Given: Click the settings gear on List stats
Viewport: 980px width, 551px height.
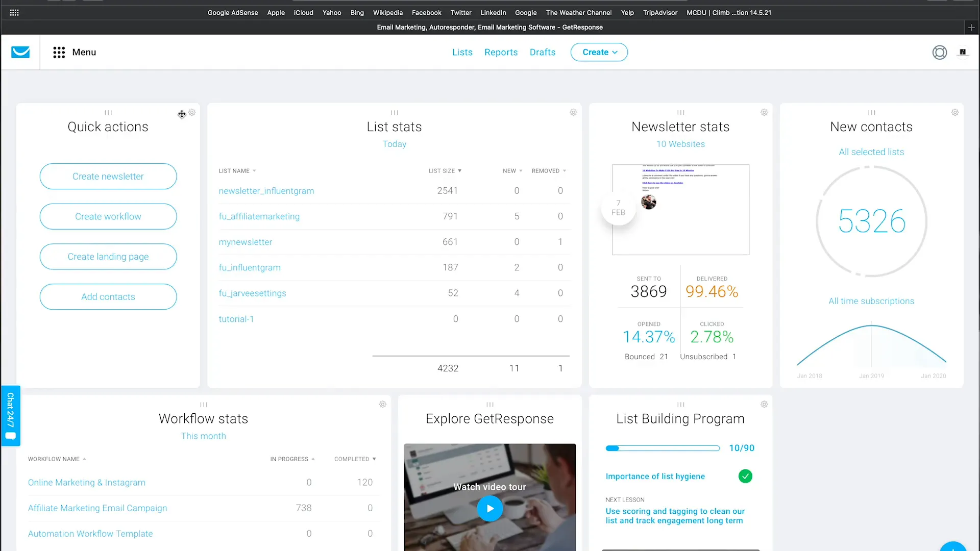Looking at the screenshot, I should point(574,112).
